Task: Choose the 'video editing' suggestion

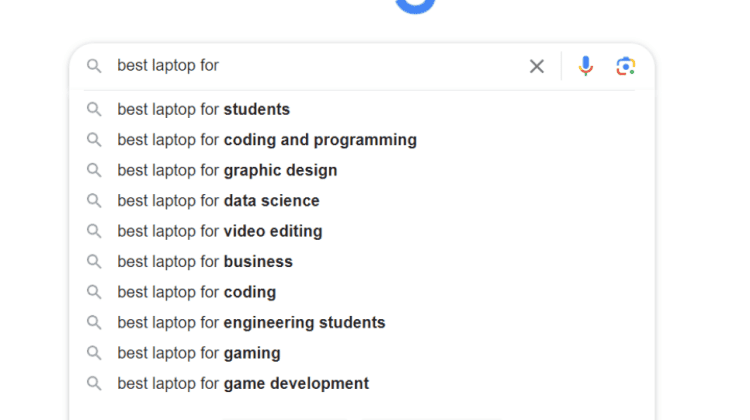Action: 362,232
